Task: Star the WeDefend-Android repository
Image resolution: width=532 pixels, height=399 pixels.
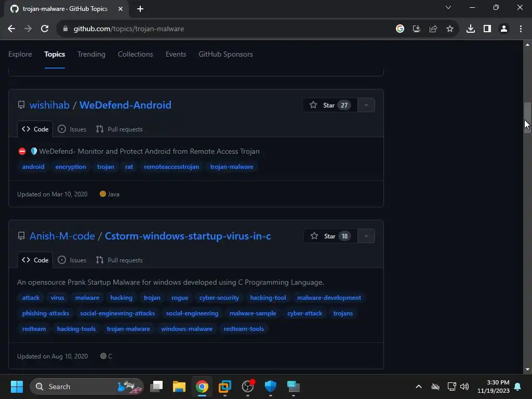Action: click(330, 105)
